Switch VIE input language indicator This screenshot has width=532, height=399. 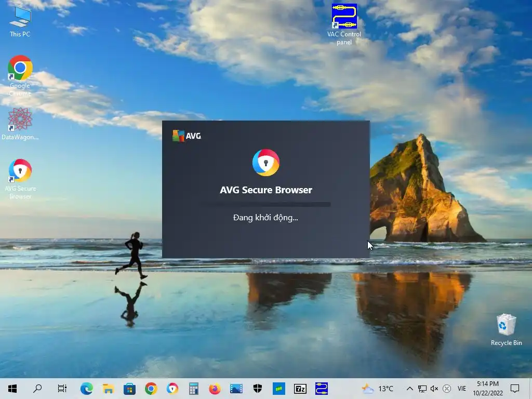click(x=462, y=389)
